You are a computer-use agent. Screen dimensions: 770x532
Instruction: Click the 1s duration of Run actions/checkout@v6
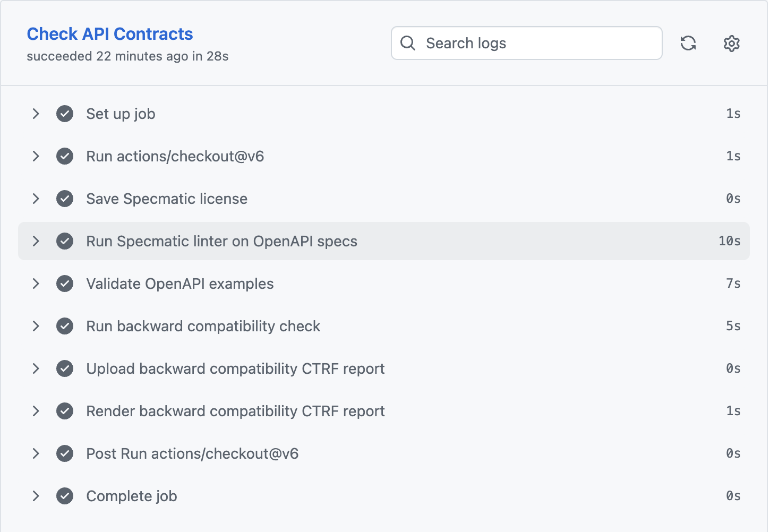click(x=733, y=156)
